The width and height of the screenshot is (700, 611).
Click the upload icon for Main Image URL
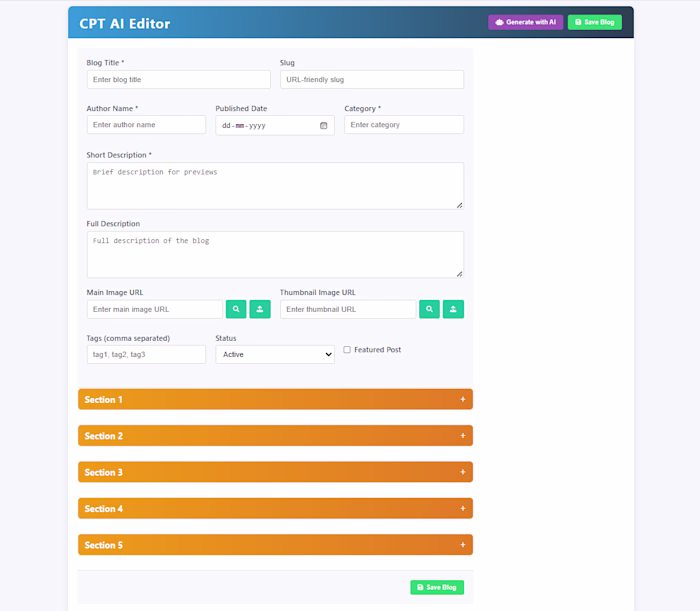[260, 309]
